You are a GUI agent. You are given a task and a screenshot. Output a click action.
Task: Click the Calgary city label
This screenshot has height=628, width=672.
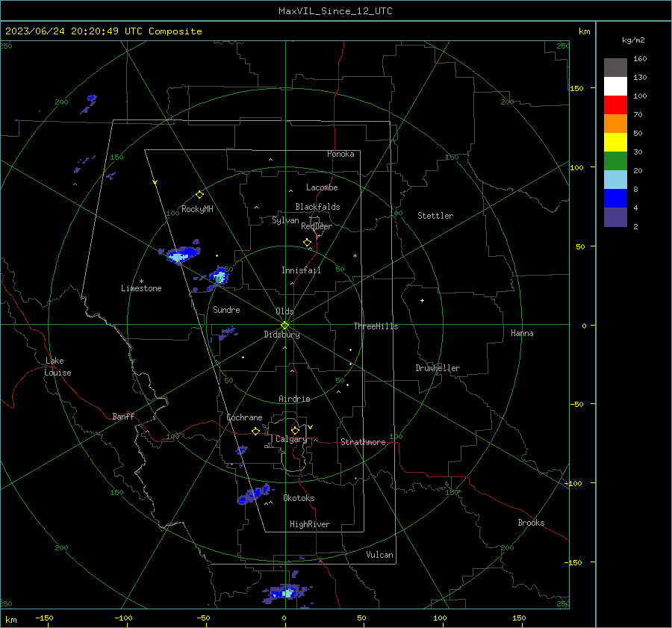coord(291,439)
